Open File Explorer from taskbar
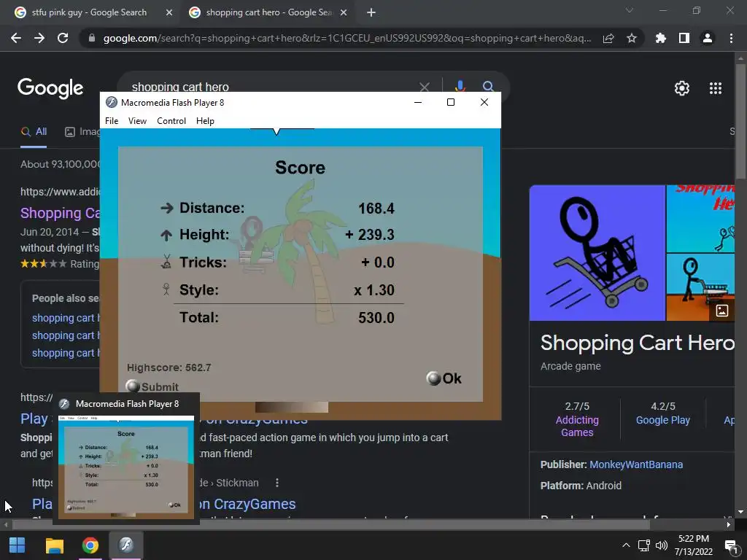Screen dimensions: 747x560 point(54,545)
